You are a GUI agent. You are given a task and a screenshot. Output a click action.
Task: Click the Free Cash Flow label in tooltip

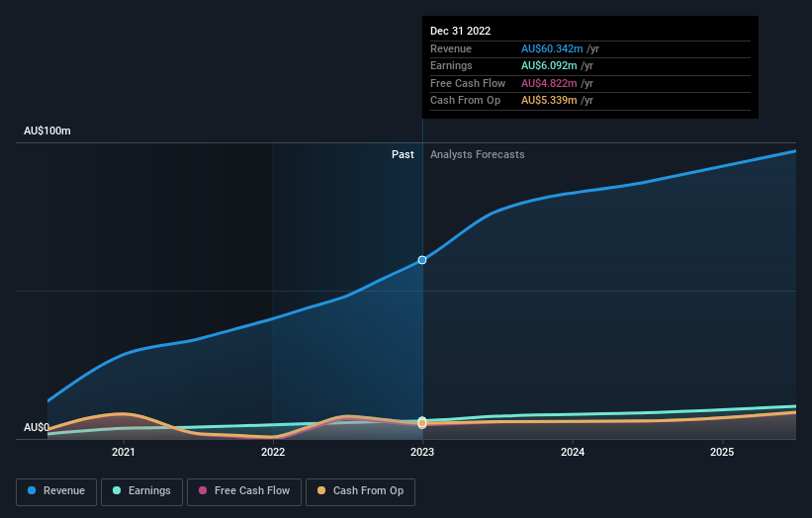coord(468,83)
